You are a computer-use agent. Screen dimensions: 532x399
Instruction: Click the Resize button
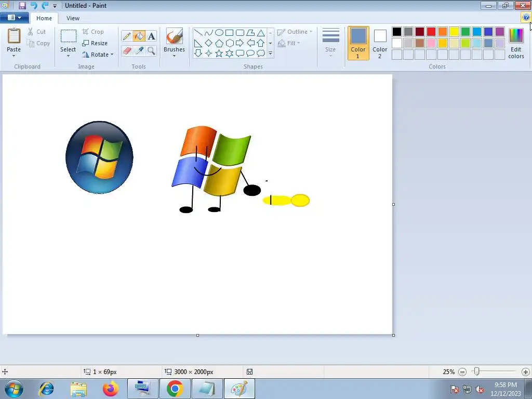click(x=95, y=43)
